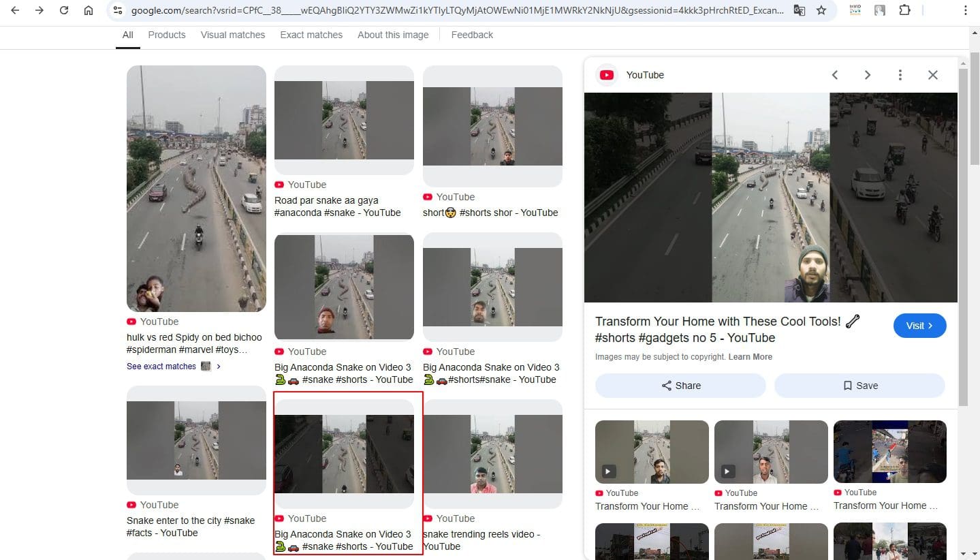Show previous image result in preview panel
Viewport: 980px width, 560px height.
click(x=835, y=75)
